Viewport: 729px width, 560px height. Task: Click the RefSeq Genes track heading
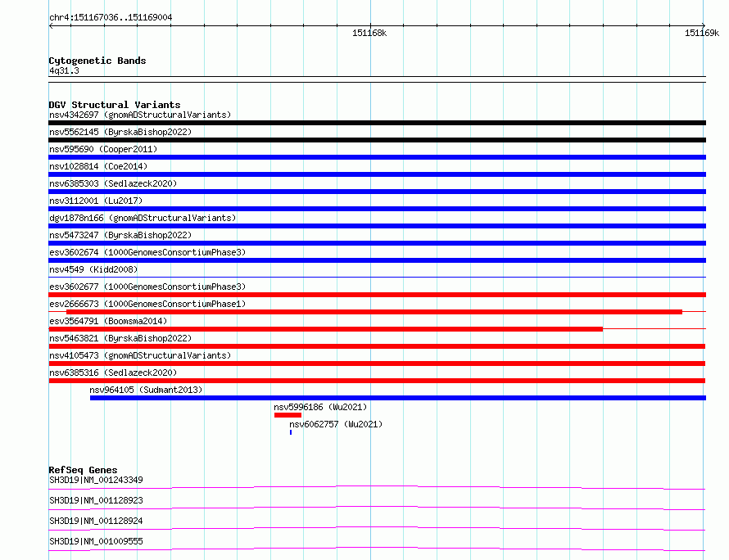(83, 470)
